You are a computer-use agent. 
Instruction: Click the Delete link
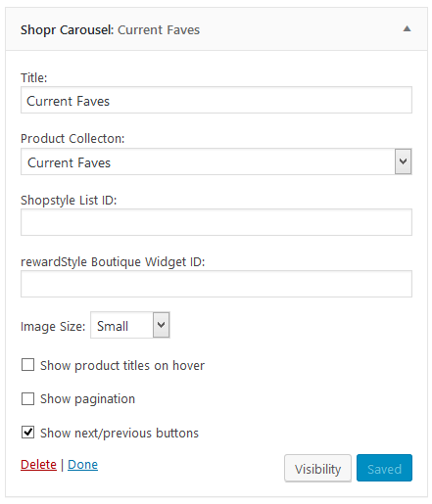(x=38, y=465)
